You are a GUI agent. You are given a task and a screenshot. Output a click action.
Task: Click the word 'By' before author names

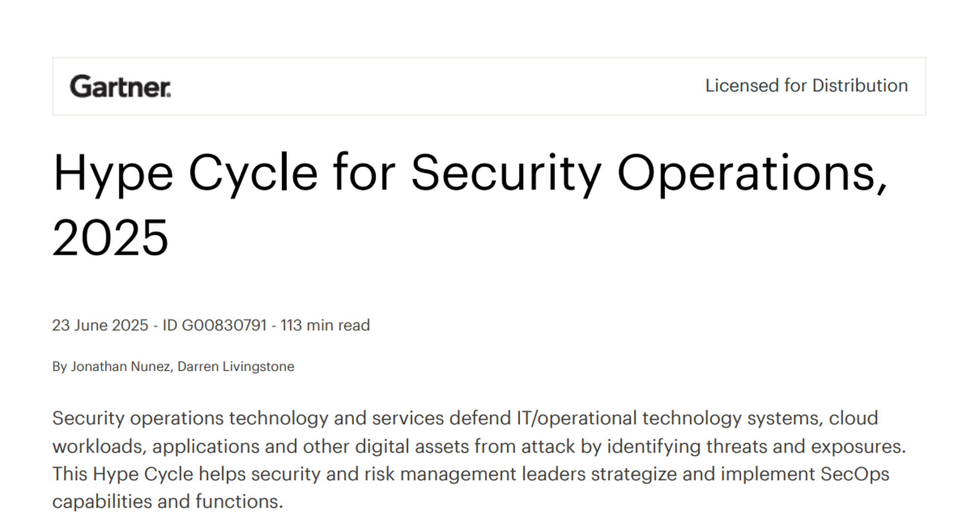click(x=59, y=366)
